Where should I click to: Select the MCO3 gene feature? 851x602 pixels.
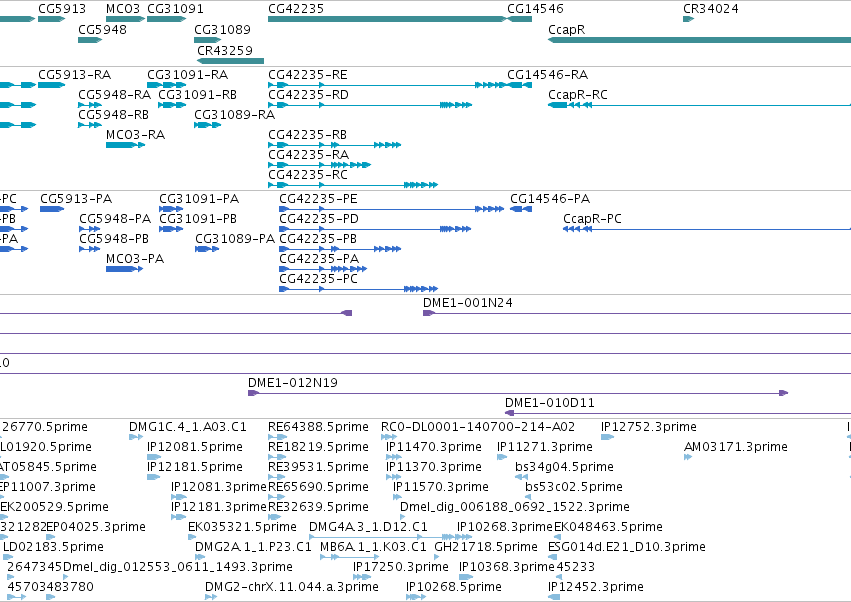point(125,19)
